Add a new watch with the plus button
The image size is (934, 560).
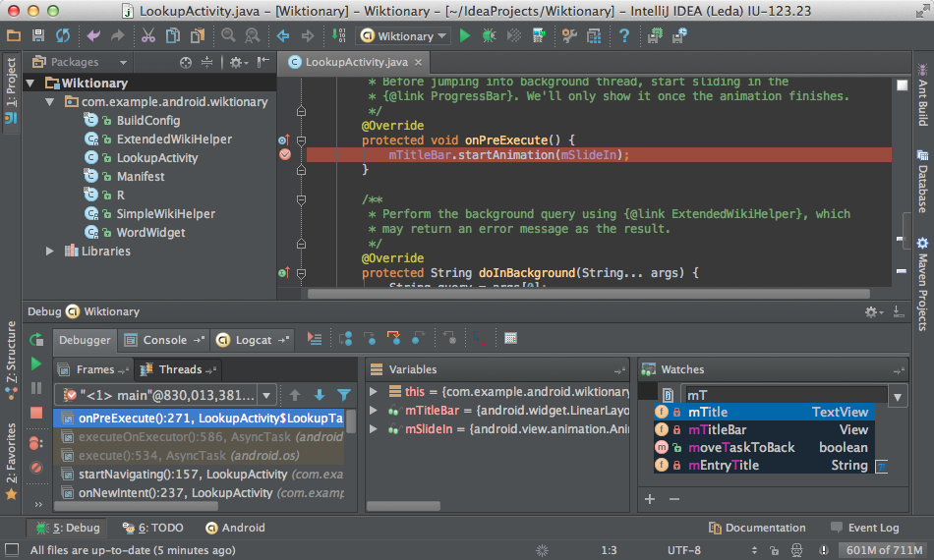[649, 499]
